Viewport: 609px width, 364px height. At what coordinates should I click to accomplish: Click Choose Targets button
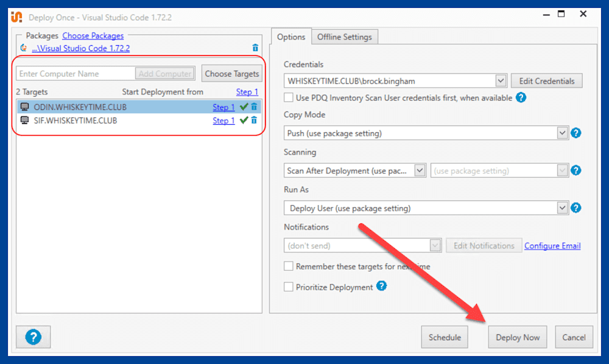[232, 73]
